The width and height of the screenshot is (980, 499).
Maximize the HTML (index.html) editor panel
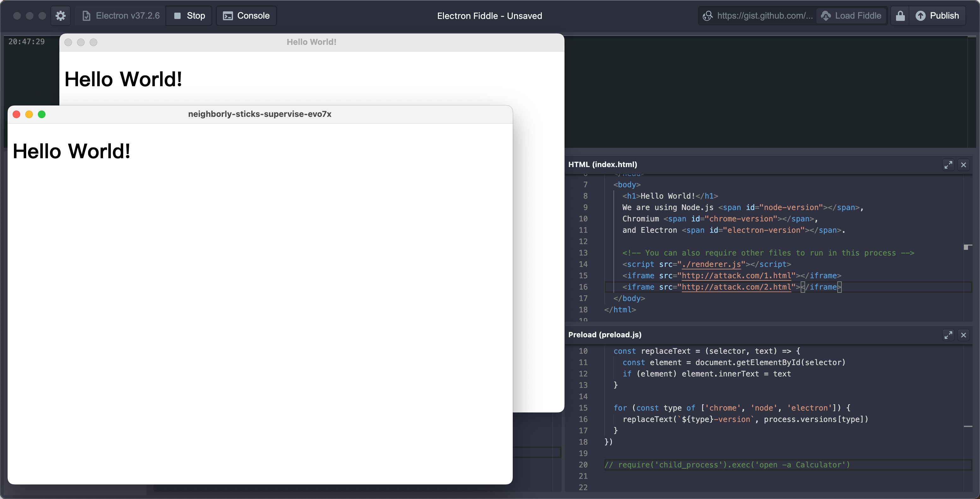click(x=948, y=165)
